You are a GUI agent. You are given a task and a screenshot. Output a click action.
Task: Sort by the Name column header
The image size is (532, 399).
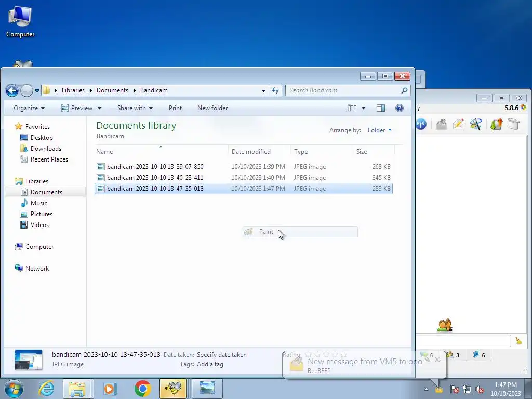tap(161, 151)
